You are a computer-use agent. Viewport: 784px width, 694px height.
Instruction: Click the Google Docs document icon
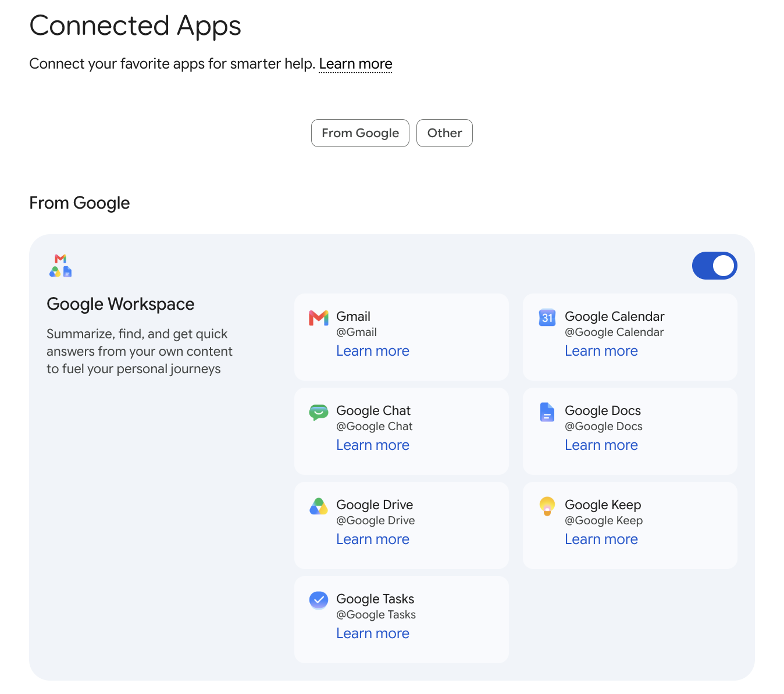[547, 412]
